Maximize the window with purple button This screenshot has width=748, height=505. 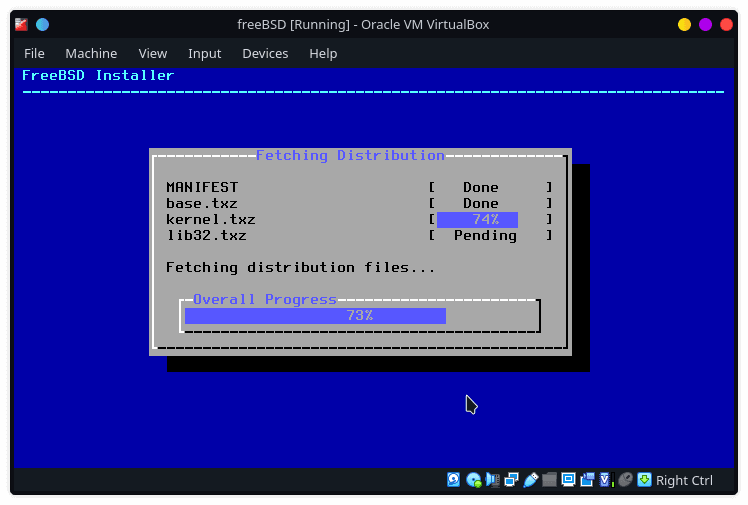(705, 24)
